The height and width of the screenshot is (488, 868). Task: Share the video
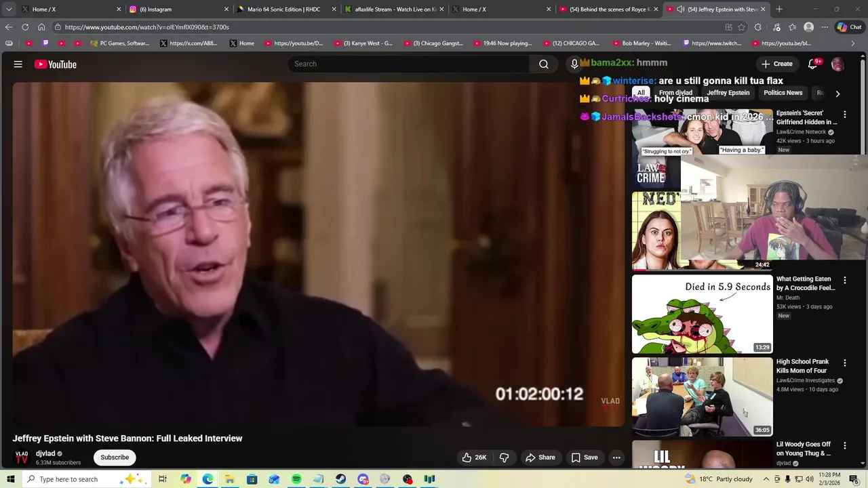(x=540, y=457)
